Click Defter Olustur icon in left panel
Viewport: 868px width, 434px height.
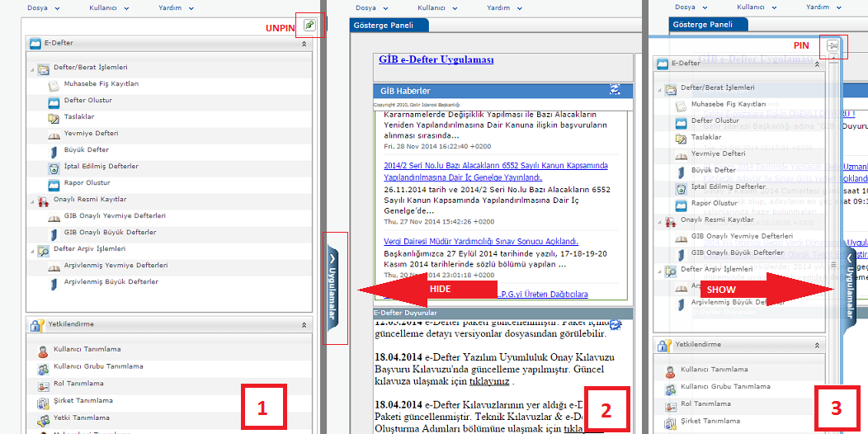[53, 102]
